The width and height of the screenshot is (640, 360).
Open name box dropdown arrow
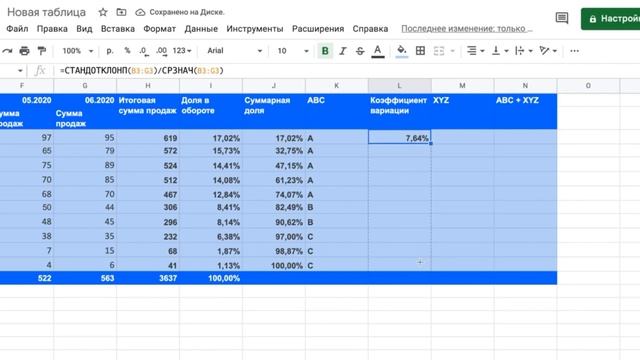20,71
